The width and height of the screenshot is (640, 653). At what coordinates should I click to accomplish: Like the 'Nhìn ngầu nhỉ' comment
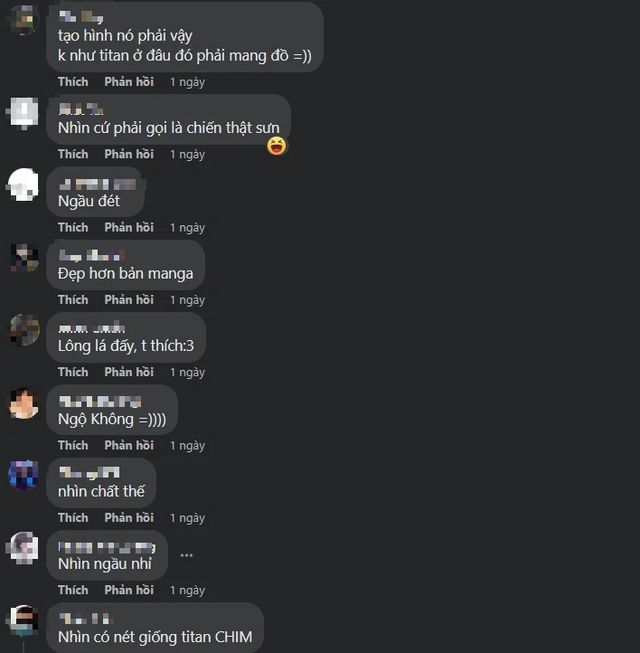(73, 590)
